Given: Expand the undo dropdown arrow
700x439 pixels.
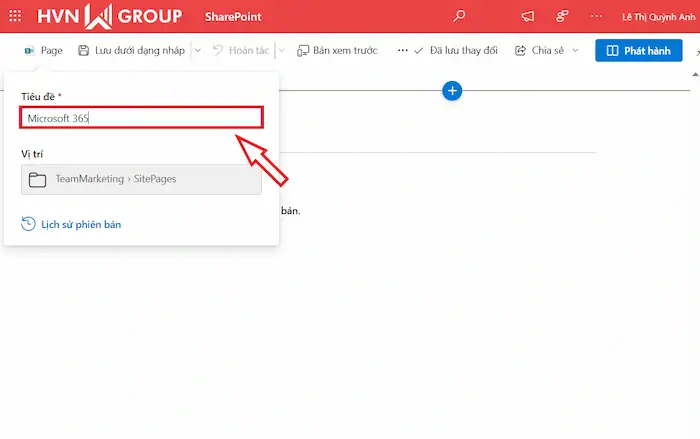Looking at the screenshot, I should tap(282, 50).
